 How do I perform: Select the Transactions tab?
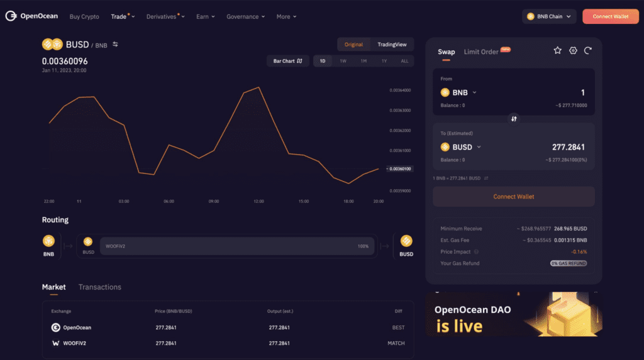coord(100,287)
